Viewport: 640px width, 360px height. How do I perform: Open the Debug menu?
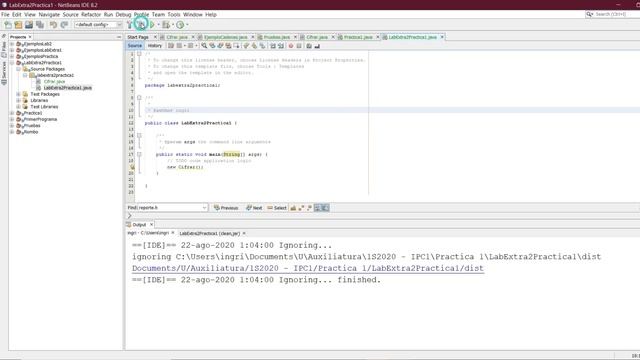123,14
